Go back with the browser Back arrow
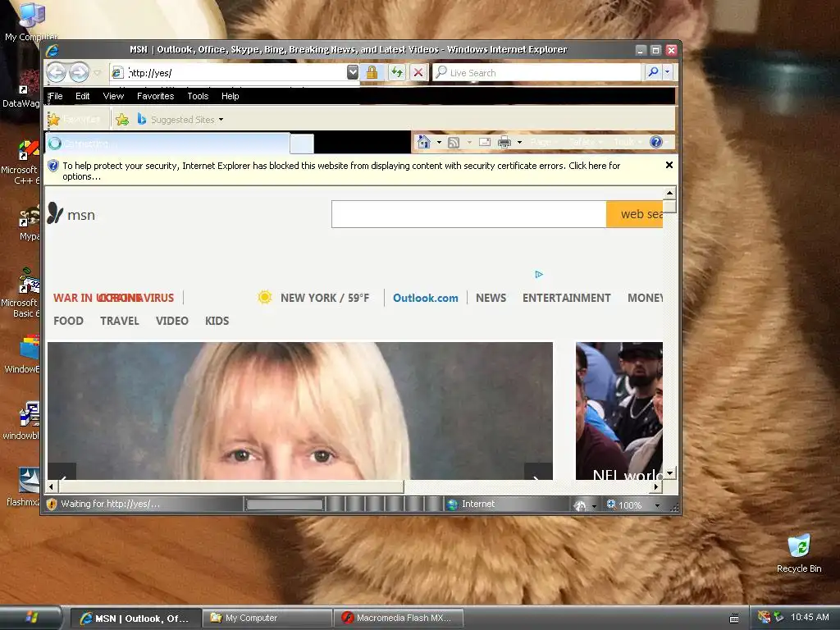The image size is (840, 630). (56, 72)
